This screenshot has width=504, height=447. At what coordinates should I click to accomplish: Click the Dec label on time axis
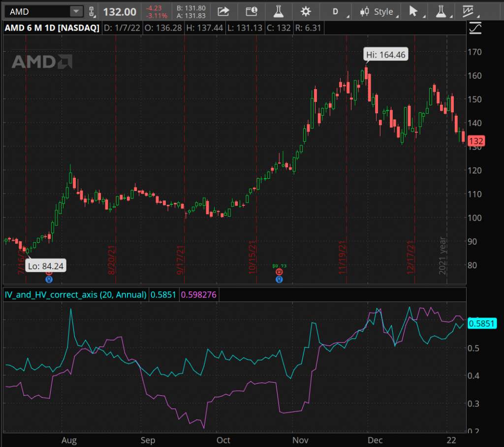tap(375, 440)
